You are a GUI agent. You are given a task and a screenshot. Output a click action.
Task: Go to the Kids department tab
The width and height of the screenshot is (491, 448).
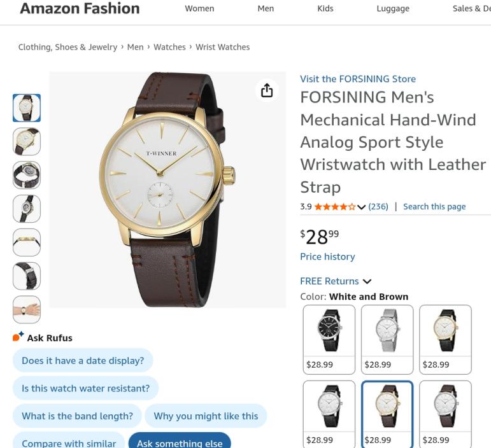click(x=325, y=8)
